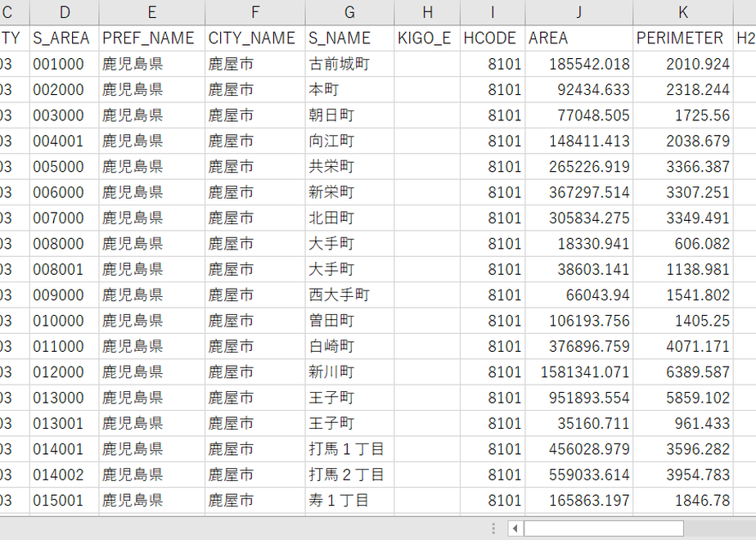This screenshot has height=540, width=756.
Task: Select cell with area 66043.94
Action: pos(579,295)
